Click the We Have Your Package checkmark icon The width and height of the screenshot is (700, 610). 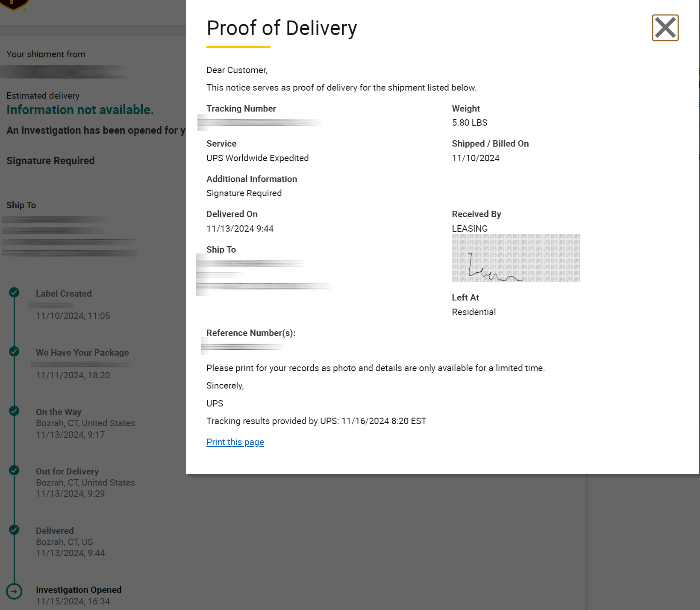(x=14, y=351)
